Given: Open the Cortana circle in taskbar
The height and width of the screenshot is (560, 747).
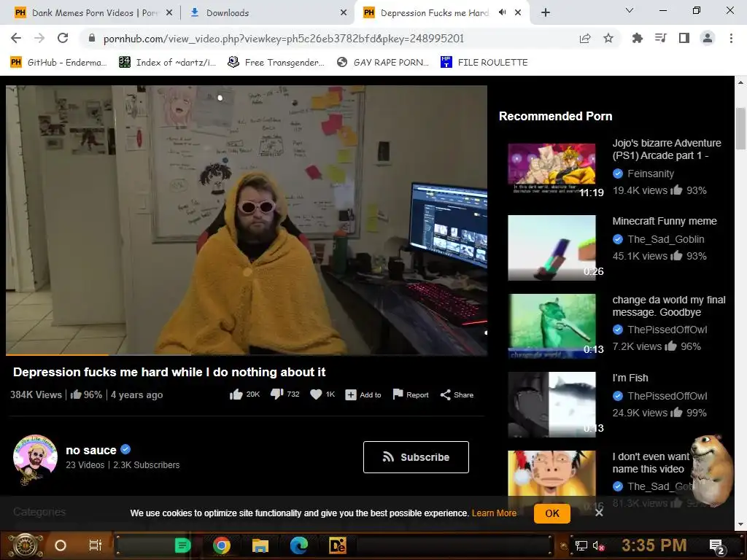Looking at the screenshot, I should click(60, 545).
